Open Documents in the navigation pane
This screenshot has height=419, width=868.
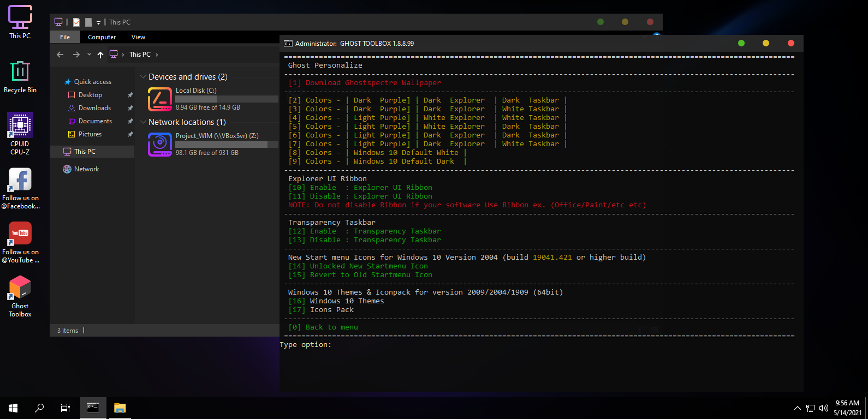click(90, 121)
